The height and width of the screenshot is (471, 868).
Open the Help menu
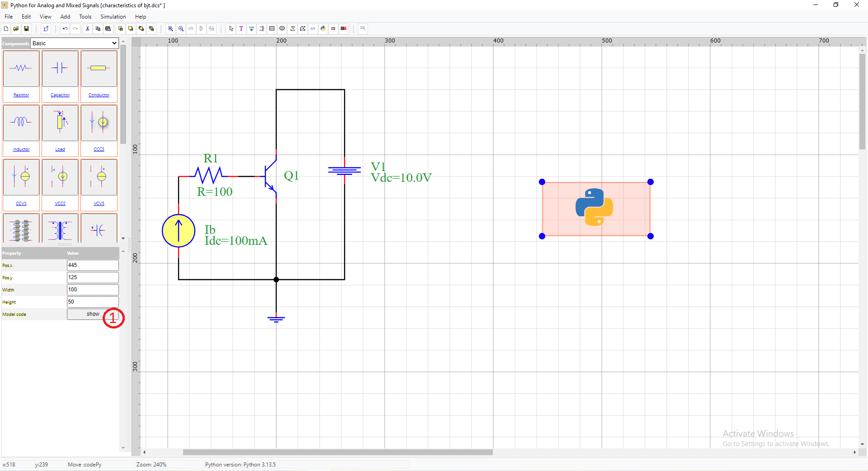pos(141,17)
